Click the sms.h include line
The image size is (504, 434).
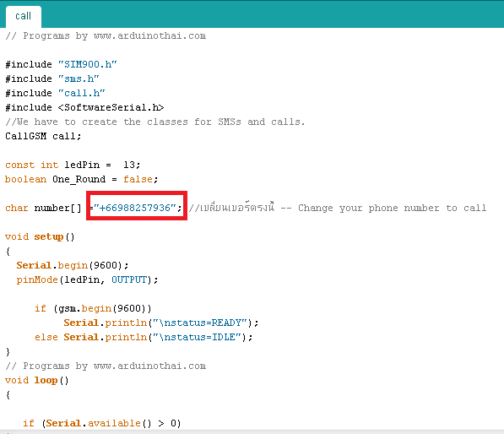click(x=52, y=79)
